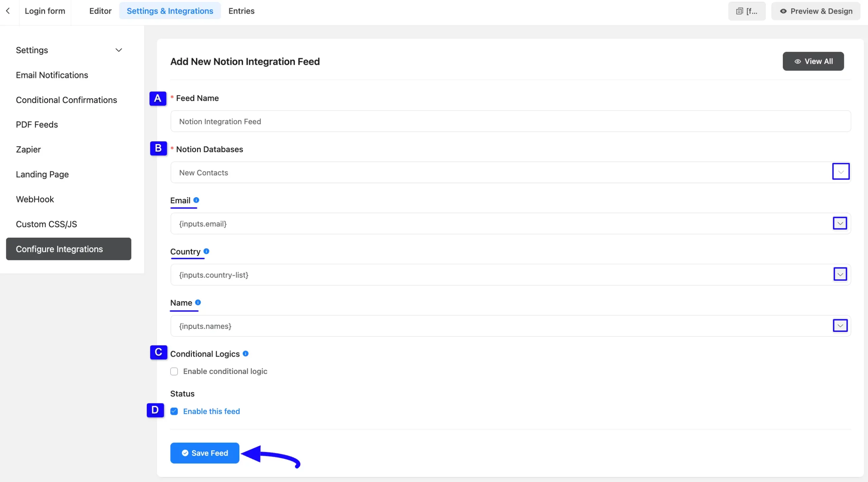Click the info icon next to Name label
Image resolution: width=868 pixels, height=482 pixels.
coord(198,302)
